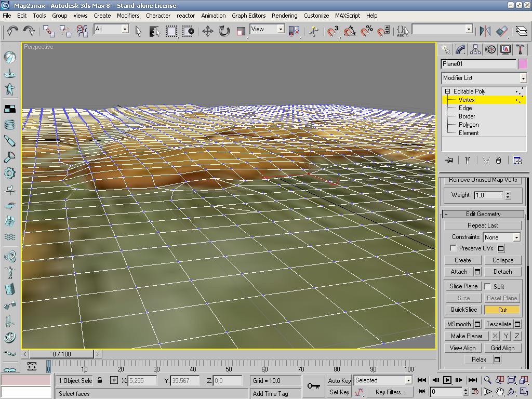
Task: Click the time slider 0 / 100
Action: click(61, 354)
